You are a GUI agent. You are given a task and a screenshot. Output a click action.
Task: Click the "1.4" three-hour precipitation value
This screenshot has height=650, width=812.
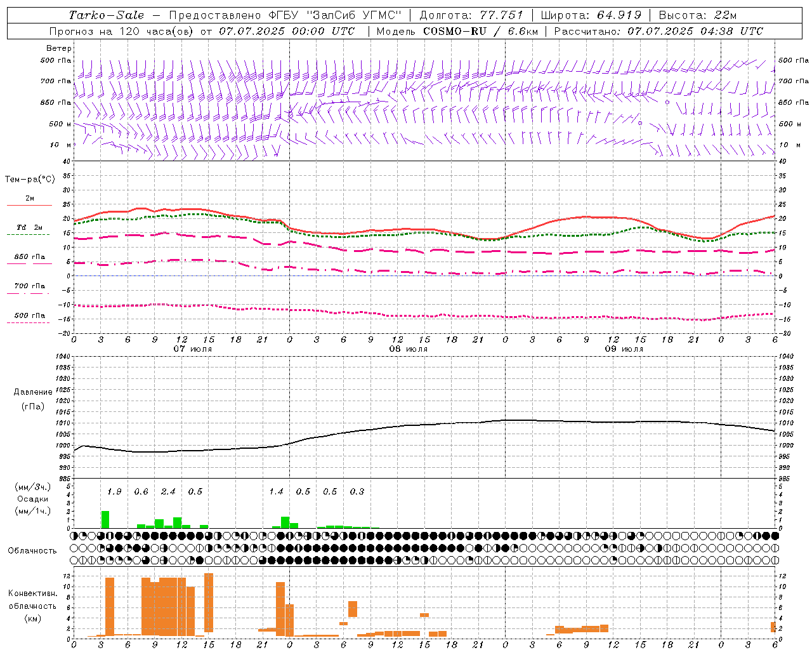pos(276,492)
